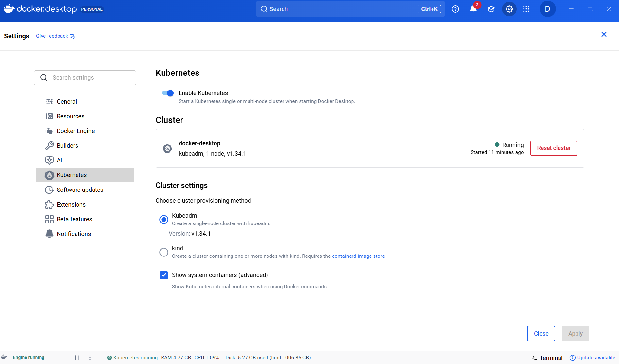Select the kind provisioning radio button
619x364 pixels.
click(x=164, y=252)
